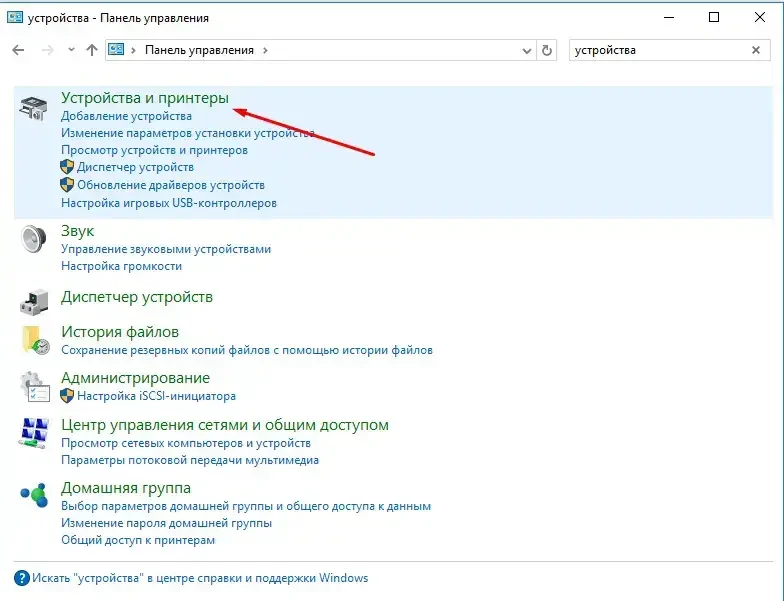Click the Administrative Tools icon
This screenshot has width=784, height=601.
(34, 386)
